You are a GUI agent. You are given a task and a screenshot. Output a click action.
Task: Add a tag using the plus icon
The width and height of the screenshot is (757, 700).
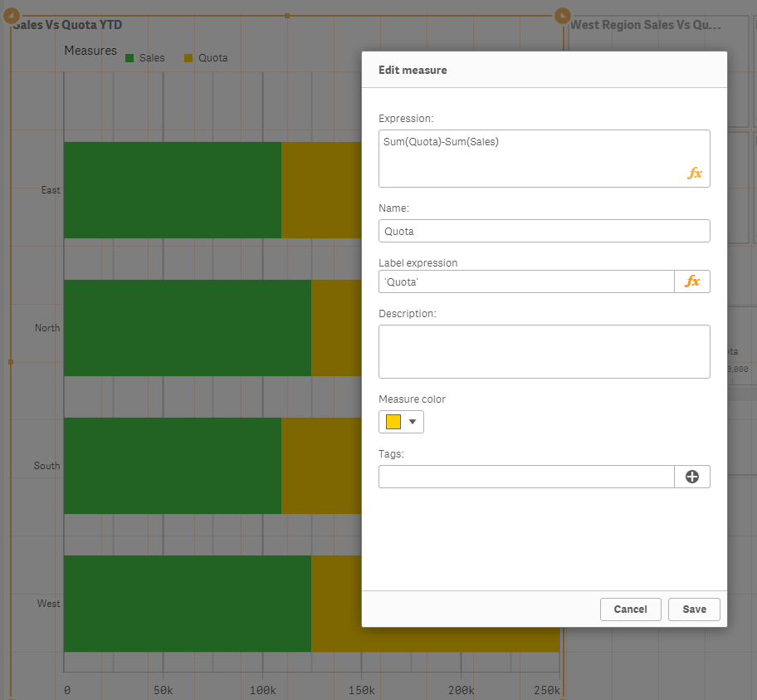click(692, 477)
